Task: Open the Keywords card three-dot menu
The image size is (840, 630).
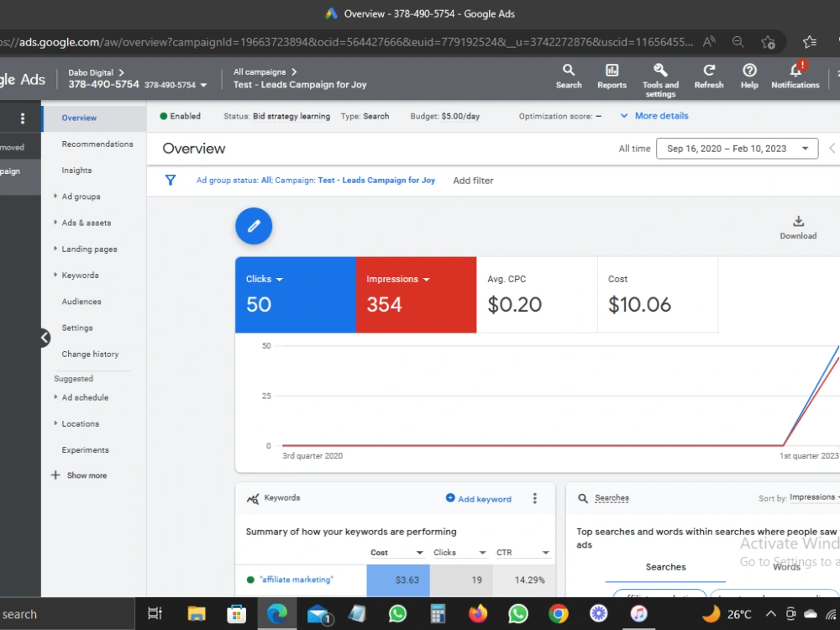Action: [x=534, y=499]
